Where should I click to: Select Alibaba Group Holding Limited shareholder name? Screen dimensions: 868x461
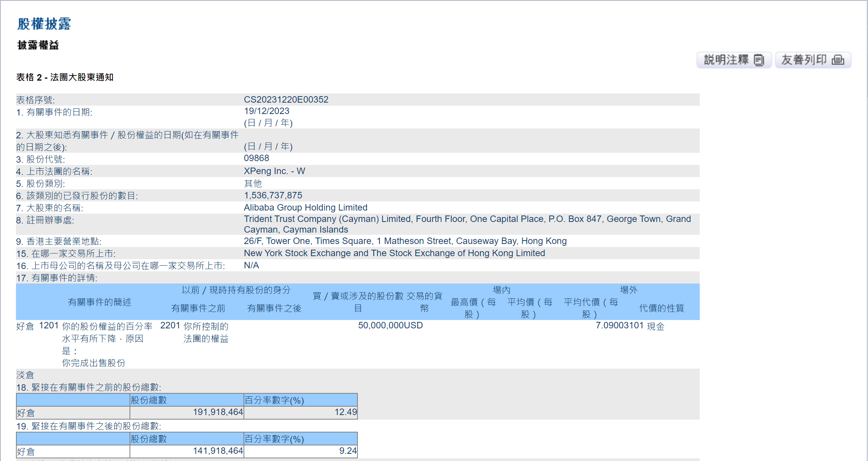point(305,208)
